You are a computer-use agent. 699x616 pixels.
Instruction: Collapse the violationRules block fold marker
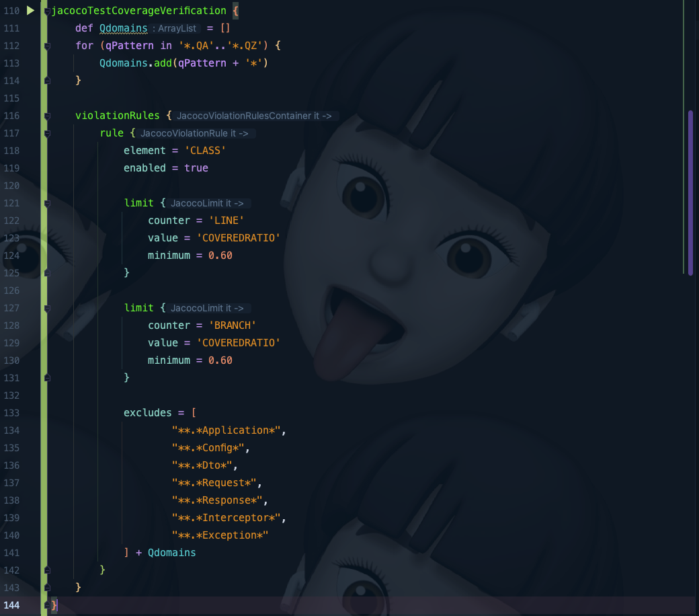pos(47,116)
